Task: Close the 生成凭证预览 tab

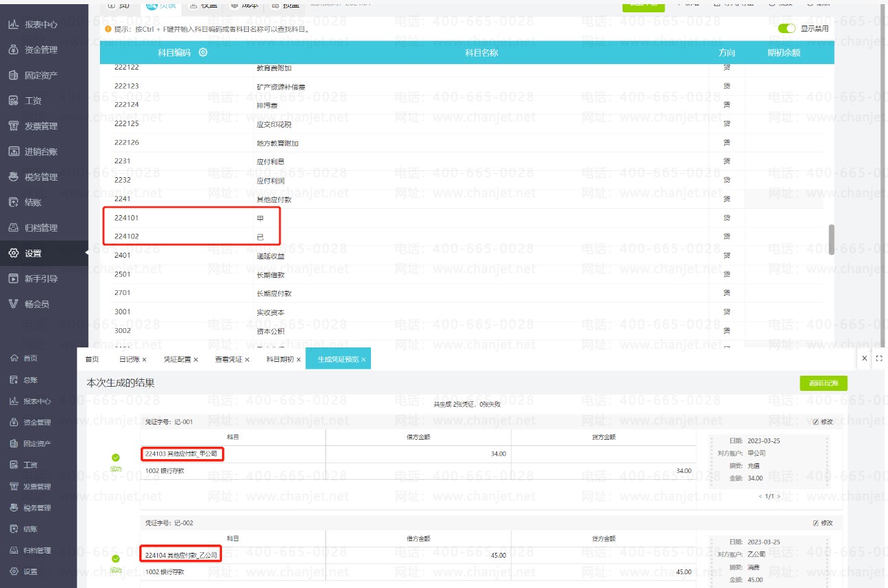Action: 363,360
